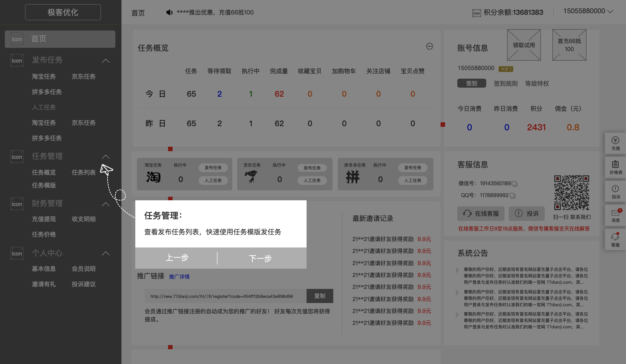The image size is (626, 364).
Task: Click 人工任务 on the 京东任务 card
Action: [312, 180]
